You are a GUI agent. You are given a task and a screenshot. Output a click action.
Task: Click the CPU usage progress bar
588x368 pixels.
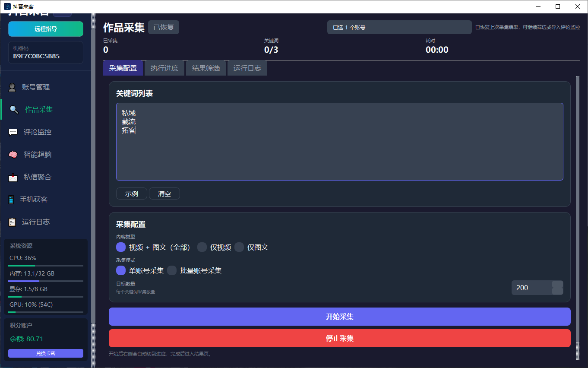(x=46, y=265)
